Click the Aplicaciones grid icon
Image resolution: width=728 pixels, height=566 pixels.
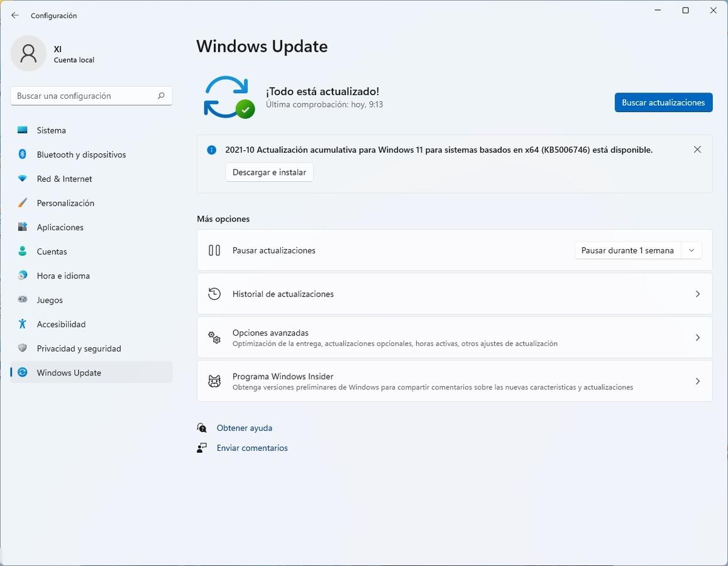coord(22,226)
